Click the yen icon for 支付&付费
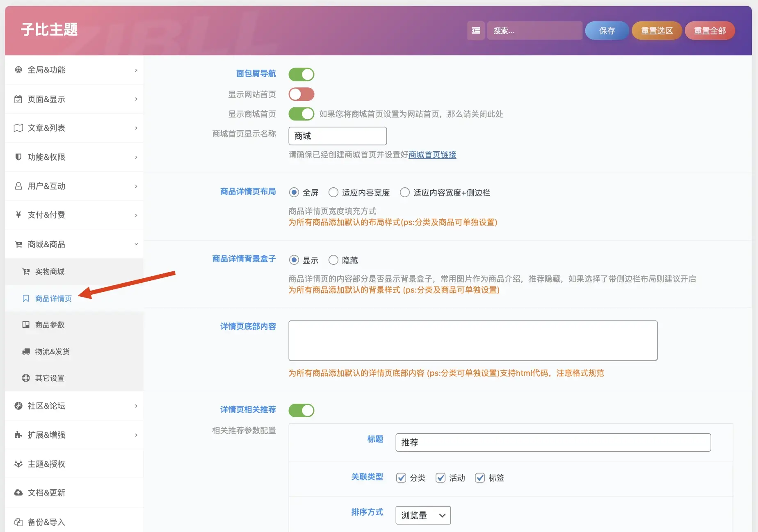 pos(18,215)
